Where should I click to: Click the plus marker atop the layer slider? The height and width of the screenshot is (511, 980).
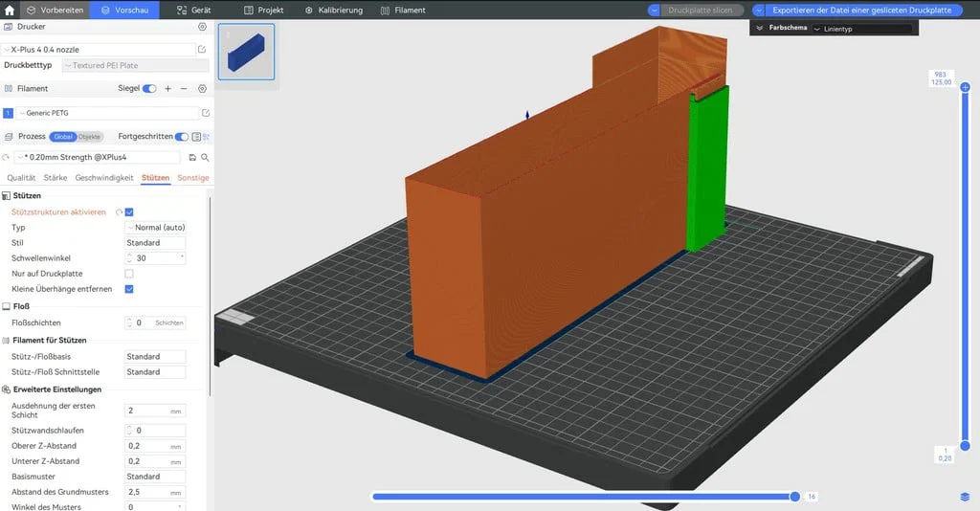pyautogui.click(x=965, y=87)
